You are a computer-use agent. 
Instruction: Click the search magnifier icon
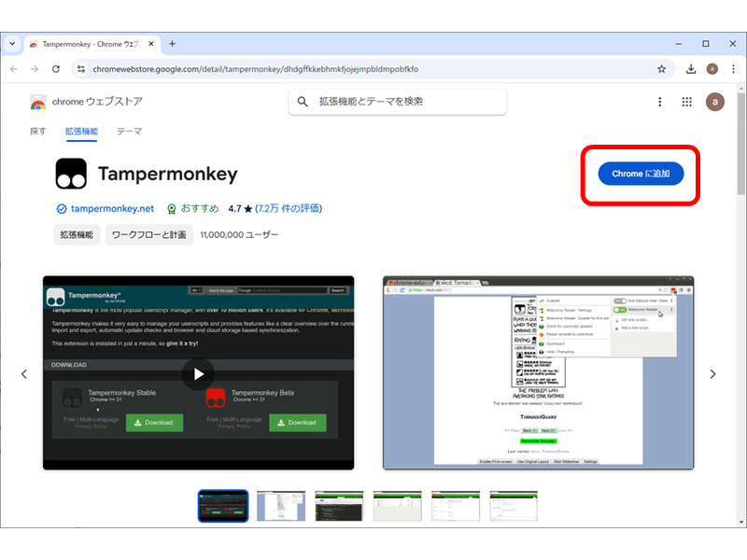coord(303,102)
